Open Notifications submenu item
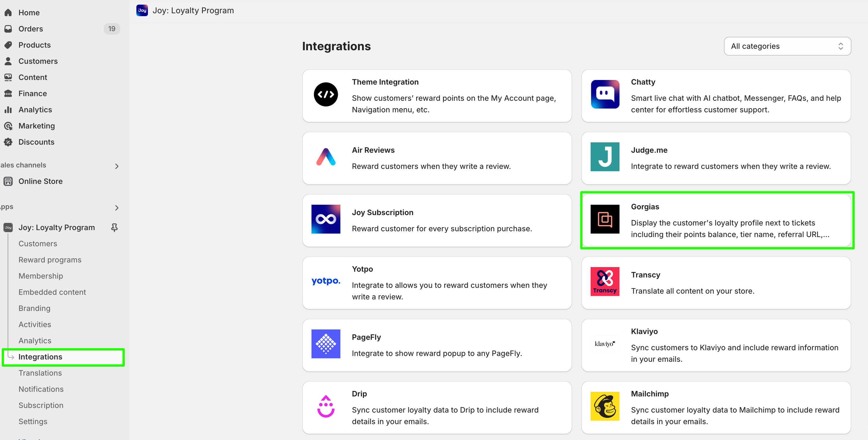The image size is (868, 440). point(41,389)
